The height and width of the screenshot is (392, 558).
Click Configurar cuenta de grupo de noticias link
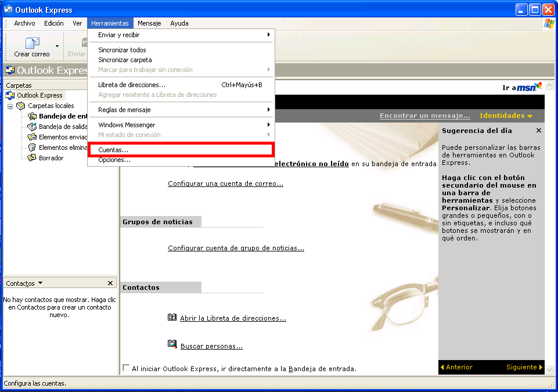[236, 248]
